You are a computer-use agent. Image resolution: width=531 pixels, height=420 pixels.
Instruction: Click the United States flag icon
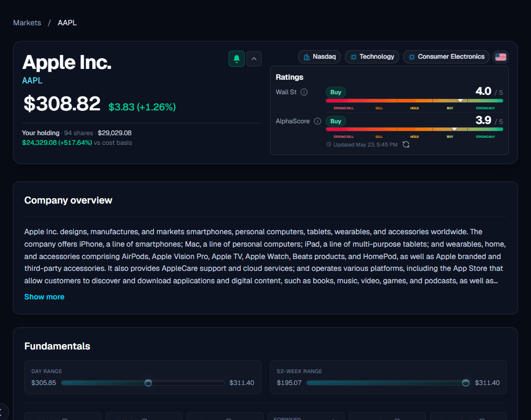(500, 57)
